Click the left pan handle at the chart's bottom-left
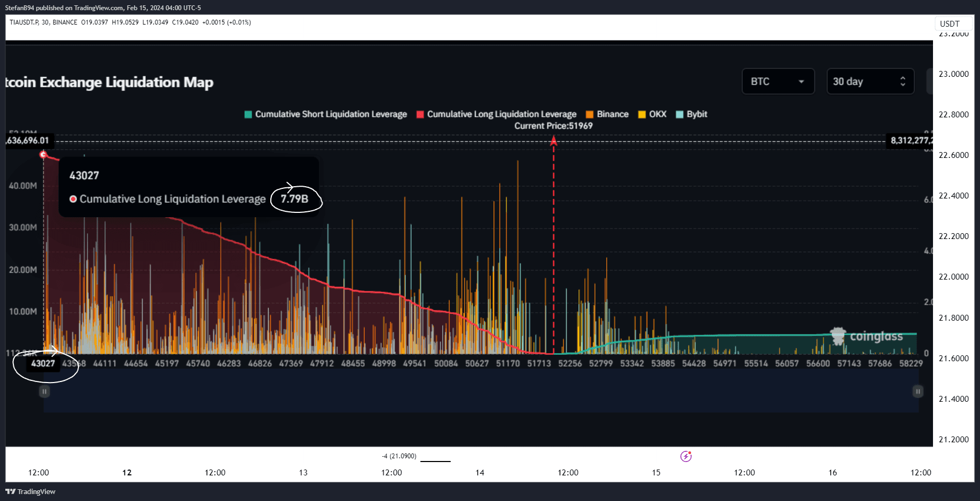This screenshot has height=501, width=980. tap(44, 391)
